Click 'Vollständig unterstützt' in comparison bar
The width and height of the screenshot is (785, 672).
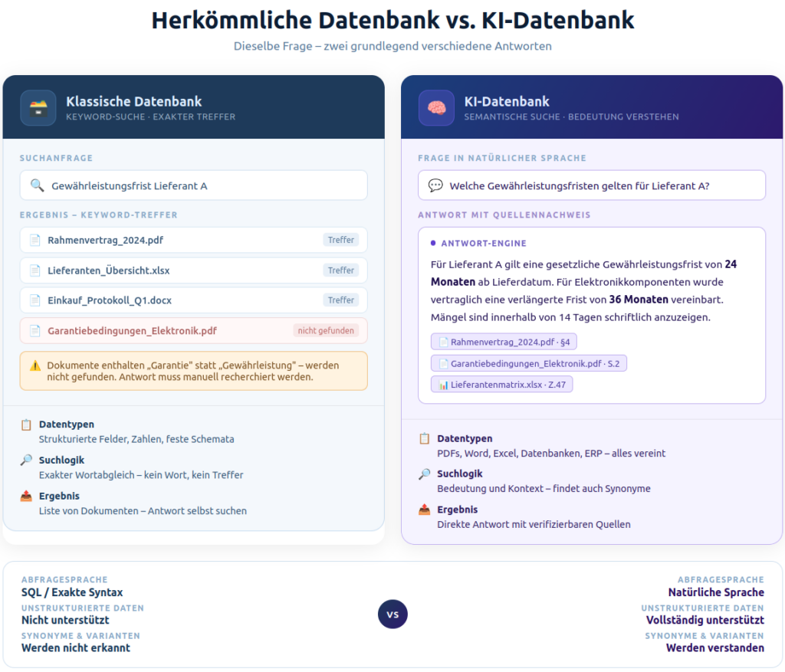click(705, 620)
